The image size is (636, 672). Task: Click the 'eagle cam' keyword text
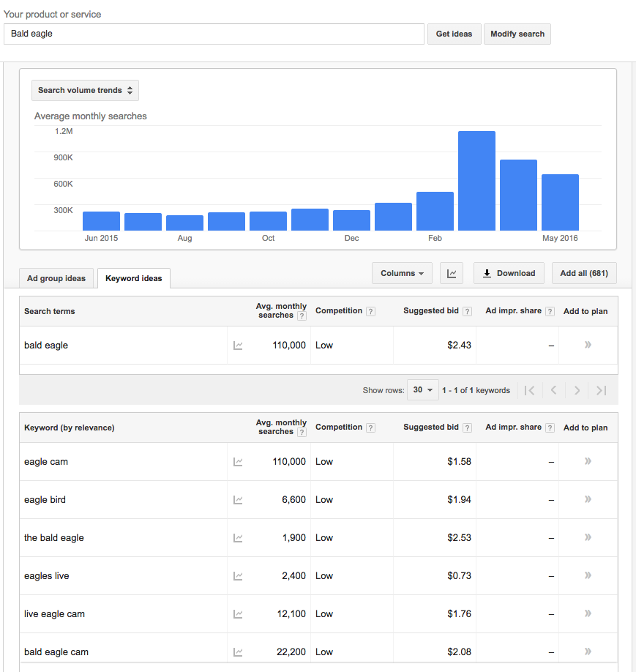coord(46,462)
